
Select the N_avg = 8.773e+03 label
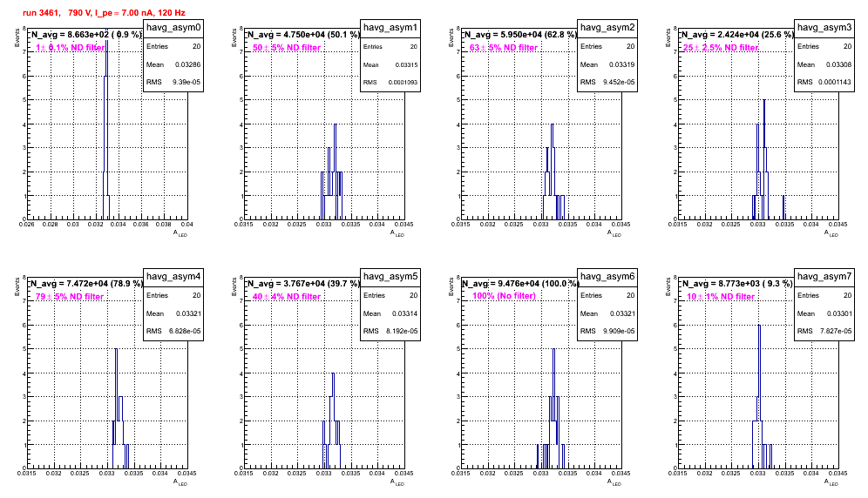pyautogui.click(x=737, y=283)
